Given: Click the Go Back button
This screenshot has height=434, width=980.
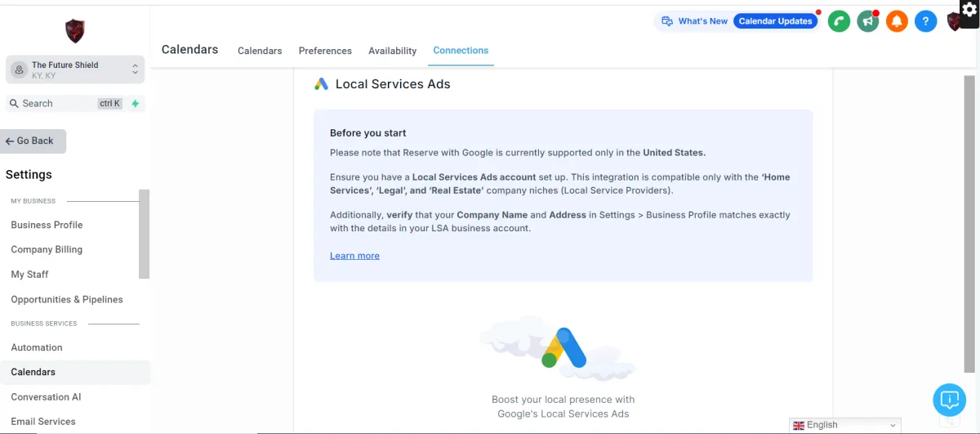Looking at the screenshot, I should [33, 141].
